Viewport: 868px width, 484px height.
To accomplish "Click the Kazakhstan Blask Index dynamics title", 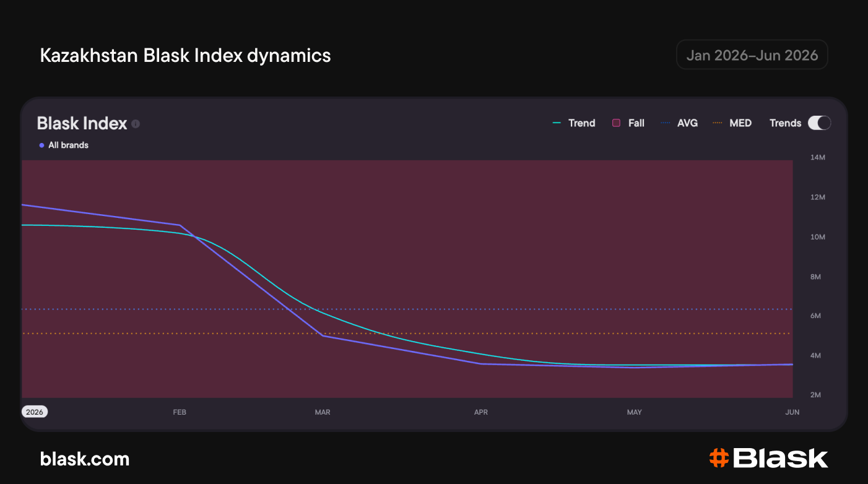I will (x=185, y=56).
